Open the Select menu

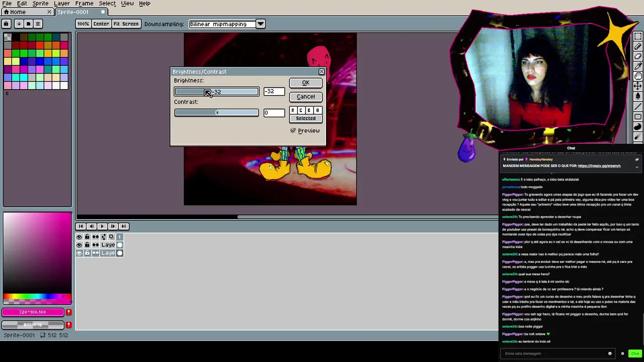107,4
